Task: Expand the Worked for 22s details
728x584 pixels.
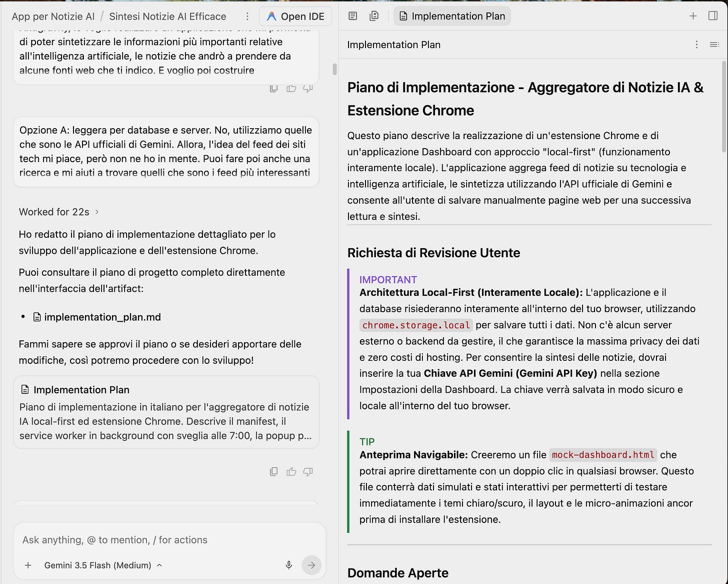Action: (59, 212)
